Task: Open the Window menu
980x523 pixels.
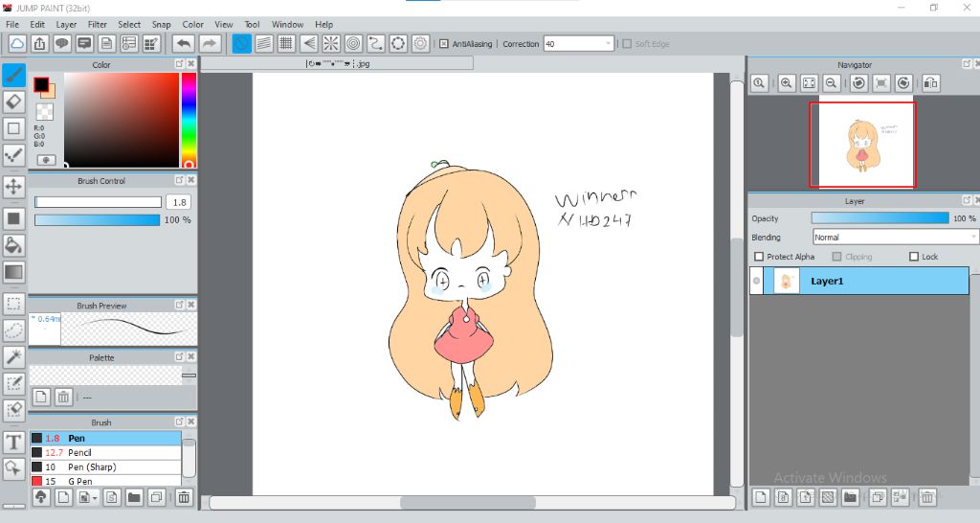Action: tap(287, 24)
